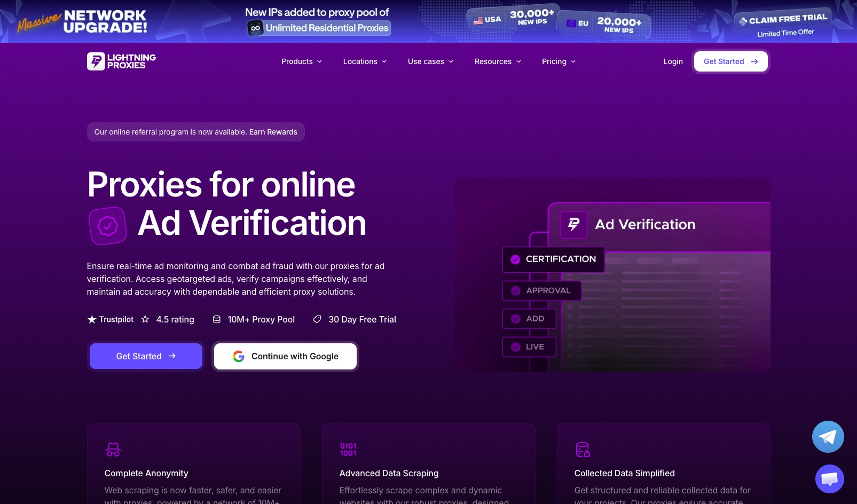Click the Advanced Data Scraping binary icon
Image resolution: width=857 pixels, height=504 pixels.
[348, 450]
